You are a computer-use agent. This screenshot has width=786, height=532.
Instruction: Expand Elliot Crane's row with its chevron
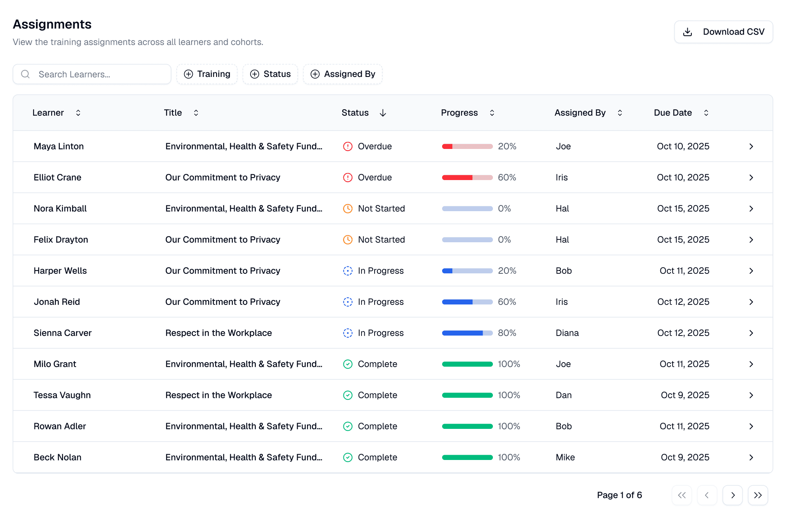[x=751, y=178]
